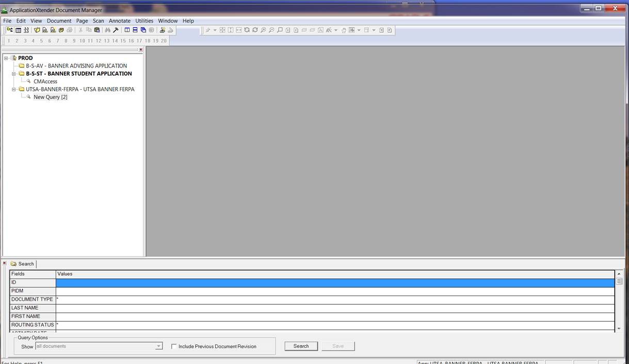
Task: Select the Search tab in query panel
Action: tap(23, 264)
